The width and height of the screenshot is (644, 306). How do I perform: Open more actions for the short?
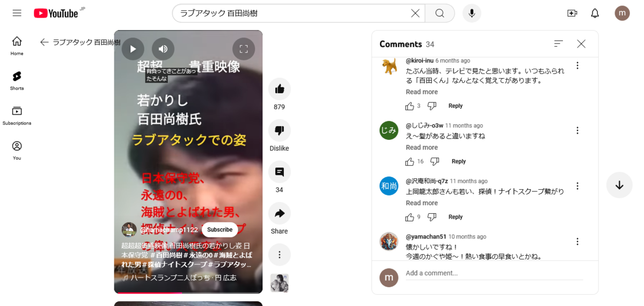[x=279, y=255]
